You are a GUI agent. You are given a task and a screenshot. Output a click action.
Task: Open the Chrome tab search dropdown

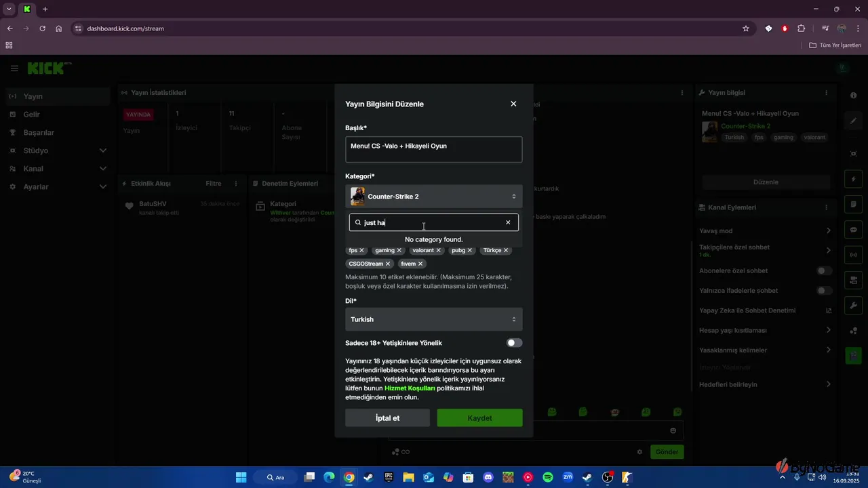tap(9, 9)
